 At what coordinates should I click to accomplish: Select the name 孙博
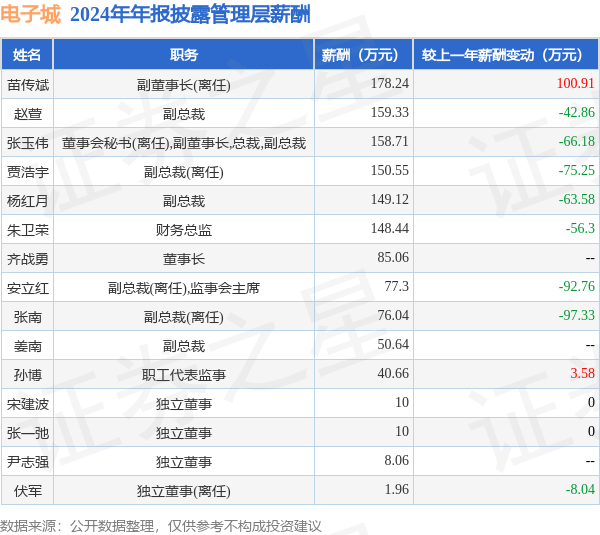pos(28,375)
